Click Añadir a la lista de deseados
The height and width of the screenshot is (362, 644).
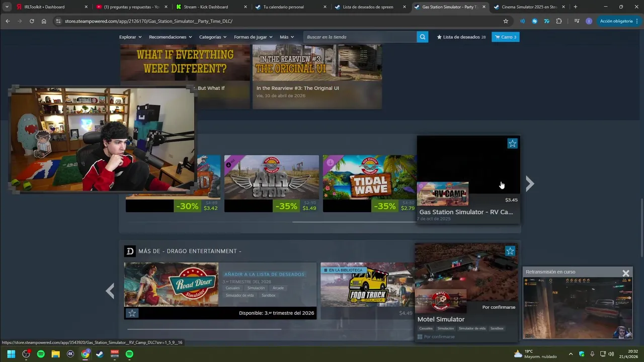point(264,275)
